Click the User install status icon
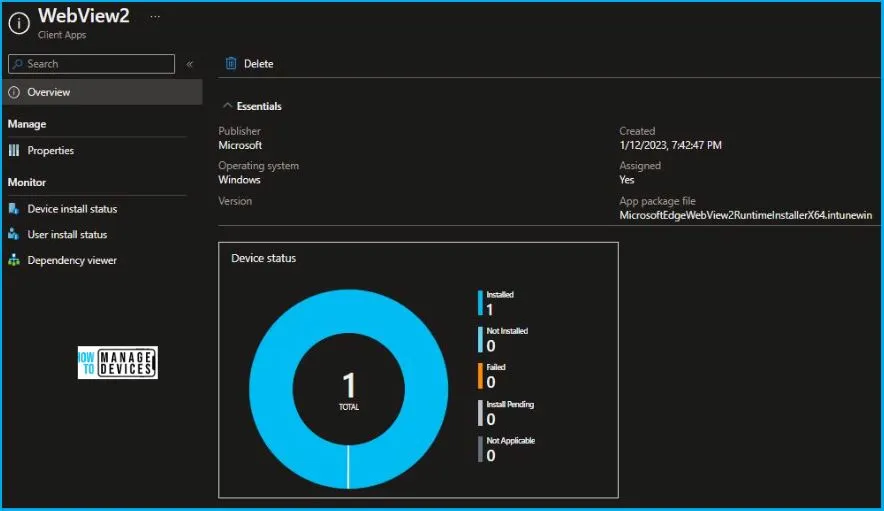 click(x=14, y=234)
